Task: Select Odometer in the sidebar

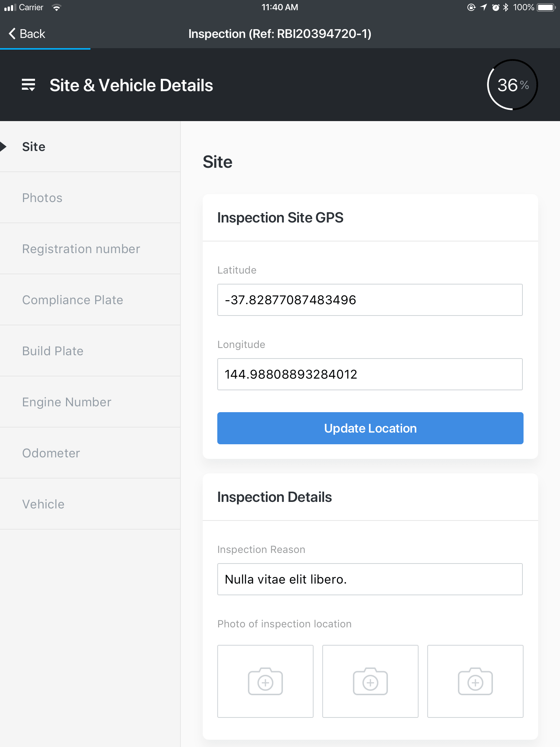Action: pyautogui.click(x=51, y=453)
